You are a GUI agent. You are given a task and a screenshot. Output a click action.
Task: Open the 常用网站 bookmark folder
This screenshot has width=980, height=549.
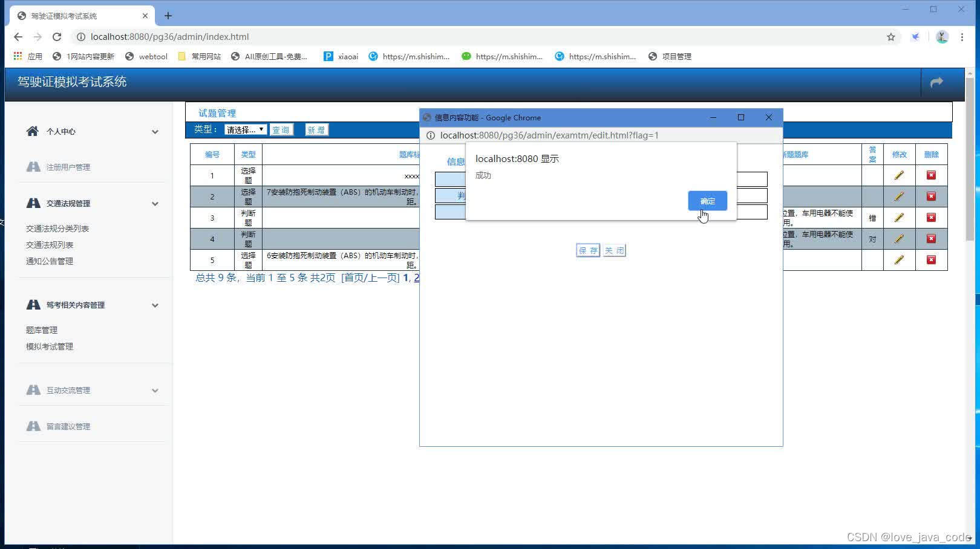point(200,56)
